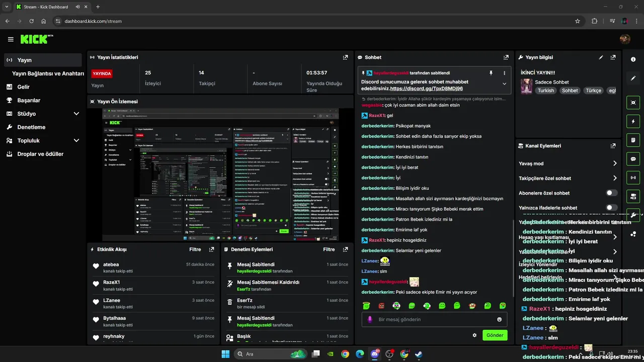Open the pinned Discord invite link
This screenshot has height=362, width=644.
pos(426,88)
